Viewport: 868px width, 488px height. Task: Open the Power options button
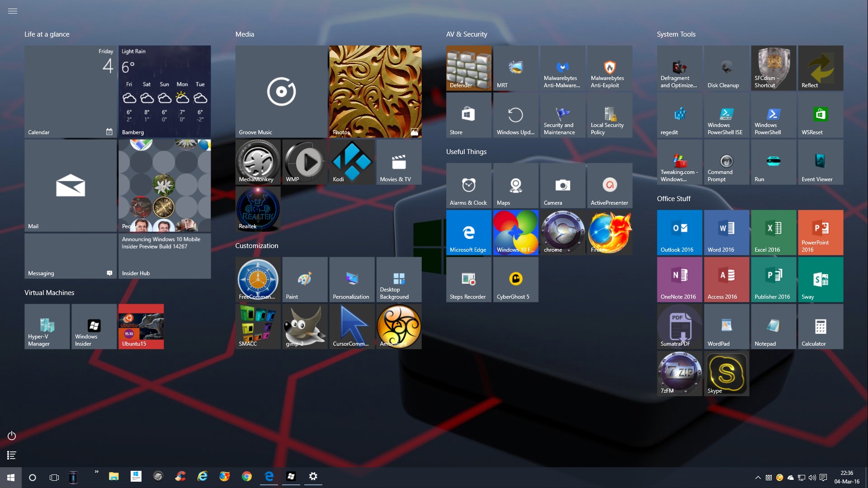pos(12,436)
